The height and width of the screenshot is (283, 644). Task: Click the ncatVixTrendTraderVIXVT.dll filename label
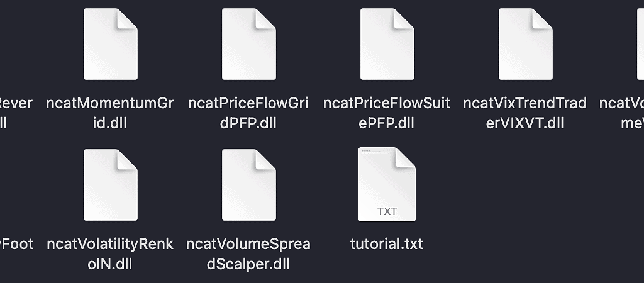point(525,113)
